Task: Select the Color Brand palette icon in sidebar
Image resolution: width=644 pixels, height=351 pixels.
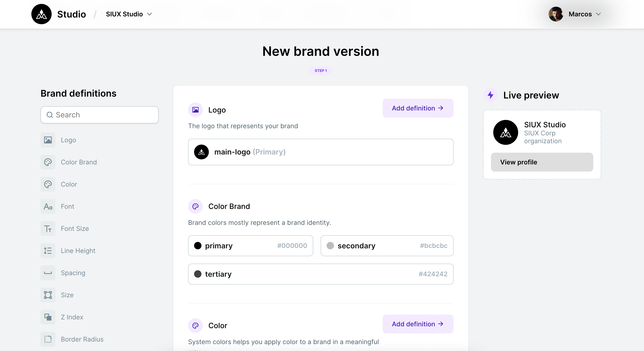Action: (48, 162)
